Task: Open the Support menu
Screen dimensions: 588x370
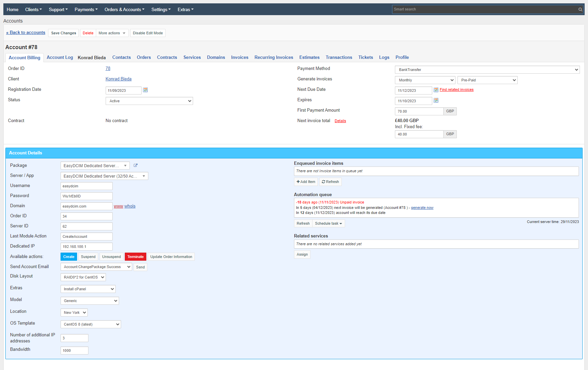Action: click(58, 9)
